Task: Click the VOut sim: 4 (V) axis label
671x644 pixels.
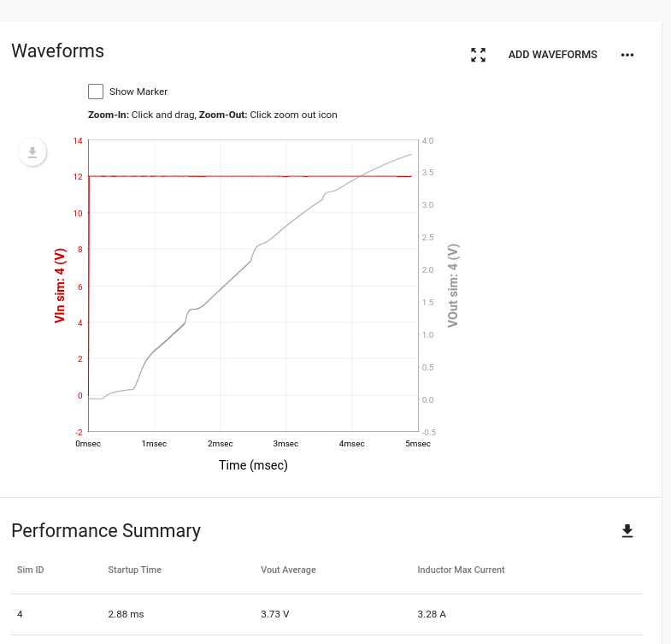Action: (453, 286)
